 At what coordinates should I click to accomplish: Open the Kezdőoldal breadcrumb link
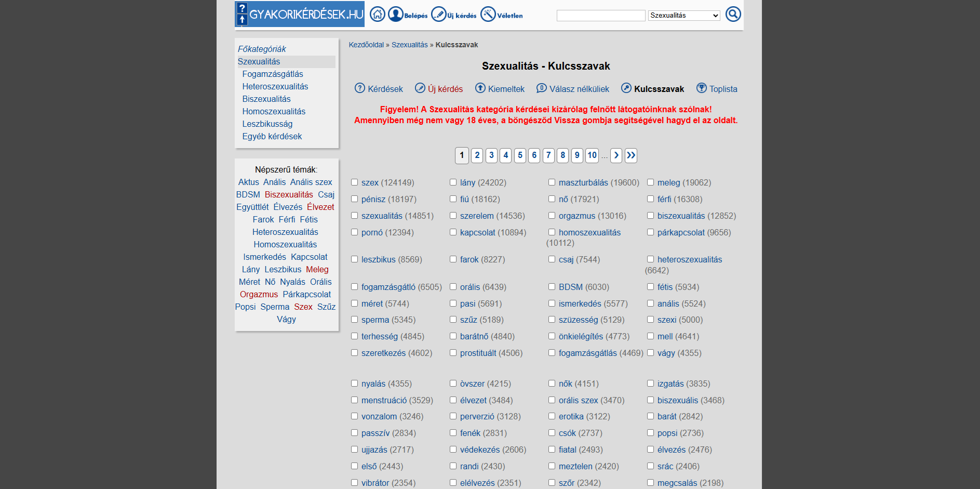(x=366, y=45)
